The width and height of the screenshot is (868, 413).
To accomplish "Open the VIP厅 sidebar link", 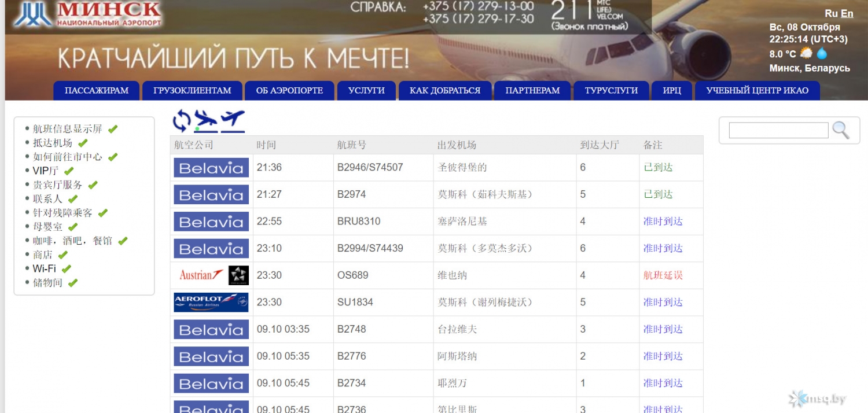I will pyautogui.click(x=46, y=171).
